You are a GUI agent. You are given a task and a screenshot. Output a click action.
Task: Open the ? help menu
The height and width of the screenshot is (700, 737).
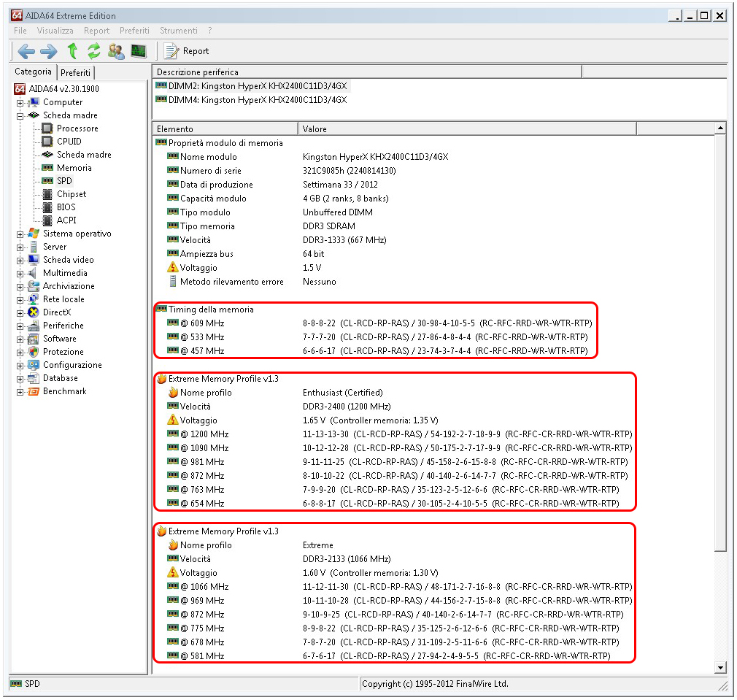209,31
